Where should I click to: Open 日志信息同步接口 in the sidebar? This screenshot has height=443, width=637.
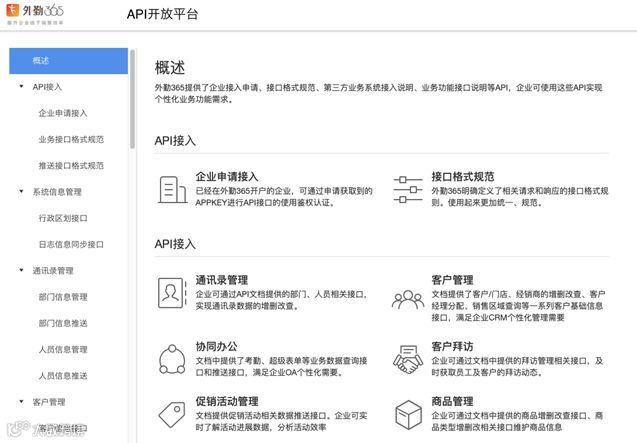pyautogui.click(x=71, y=244)
